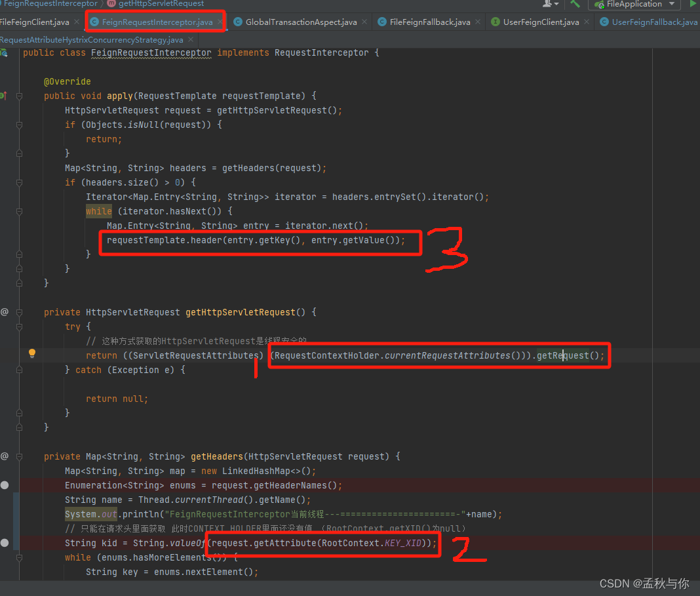Collapse the try block fold marker

tap(19, 327)
